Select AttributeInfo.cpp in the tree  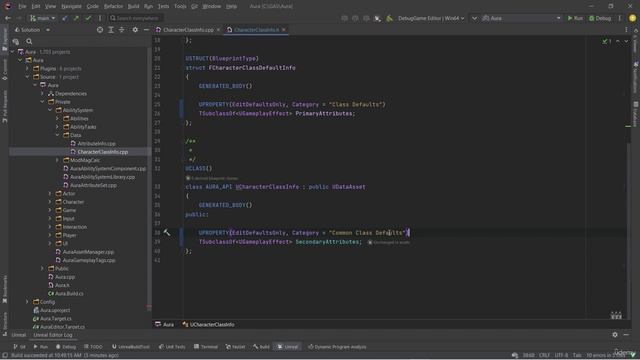point(96,144)
